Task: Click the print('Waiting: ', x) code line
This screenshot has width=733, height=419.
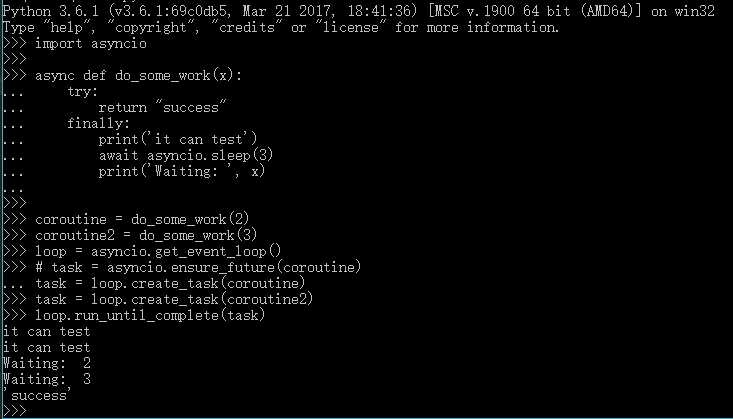Action: [182, 172]
